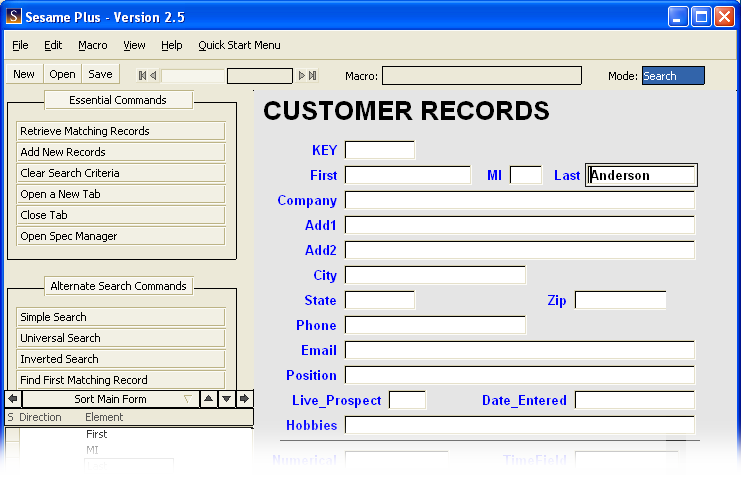Click the Essential Commands group title

point(118,100)
